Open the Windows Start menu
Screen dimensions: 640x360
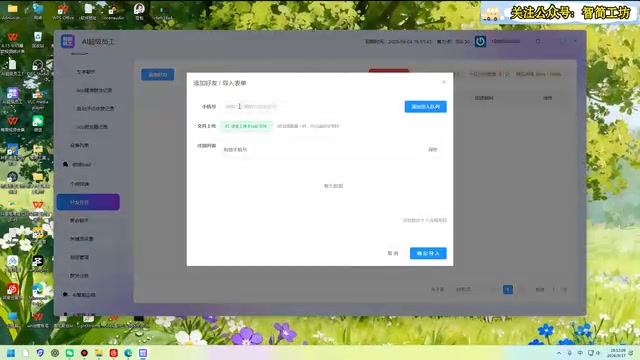click(x=11, y=353)
